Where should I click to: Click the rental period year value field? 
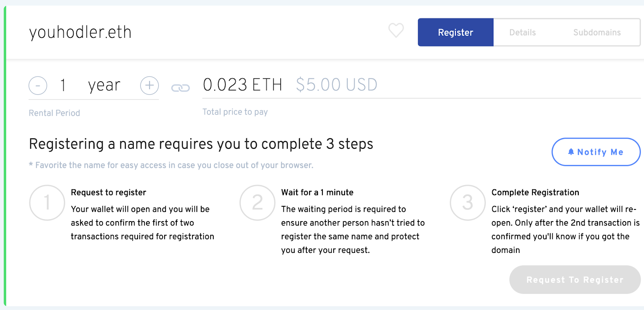[93, 85]
